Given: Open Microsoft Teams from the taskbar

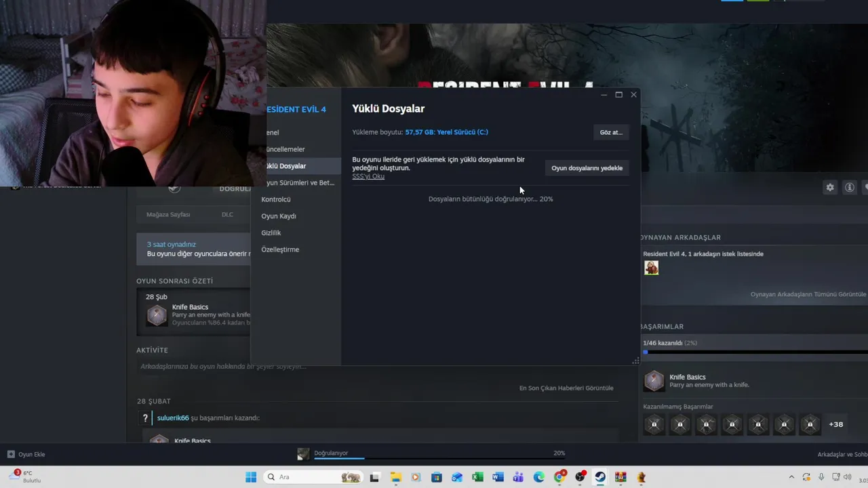Looking at the screenshot, I should [518, 477].
